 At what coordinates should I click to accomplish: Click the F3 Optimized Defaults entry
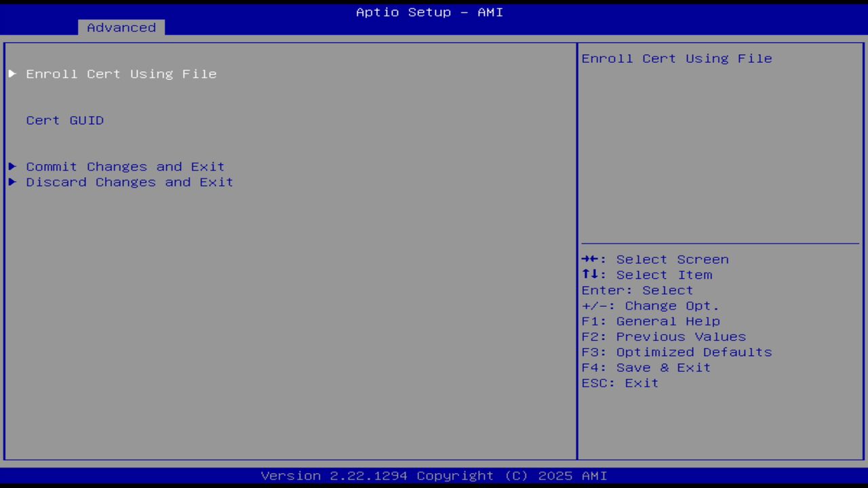point(676,352)
